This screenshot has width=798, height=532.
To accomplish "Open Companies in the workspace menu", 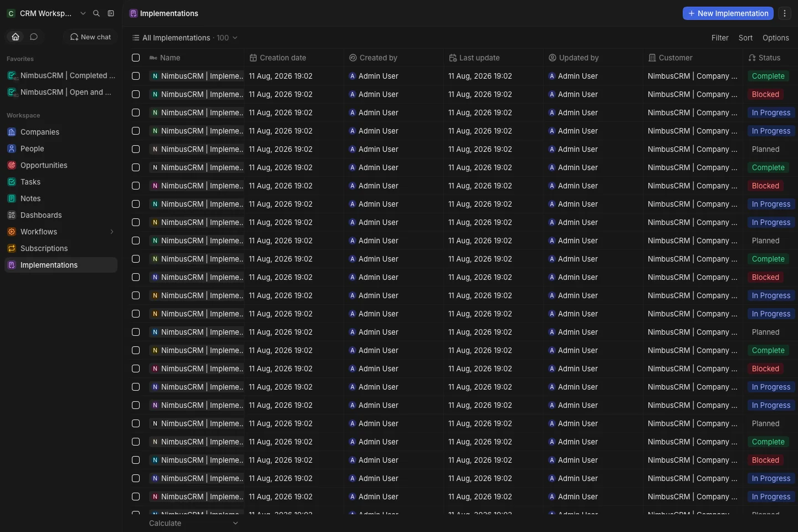I will (x=61, y=132).
